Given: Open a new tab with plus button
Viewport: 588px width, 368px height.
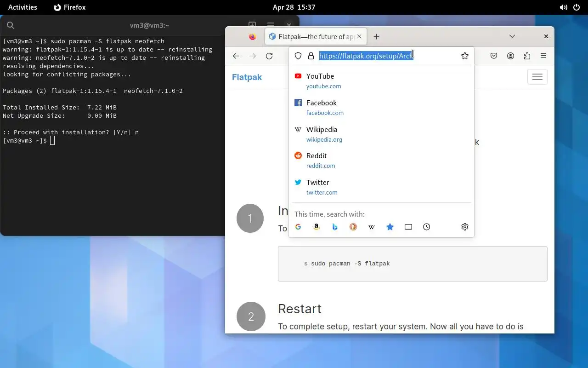Looking at the screenshot, I should (x=376, y=36).
